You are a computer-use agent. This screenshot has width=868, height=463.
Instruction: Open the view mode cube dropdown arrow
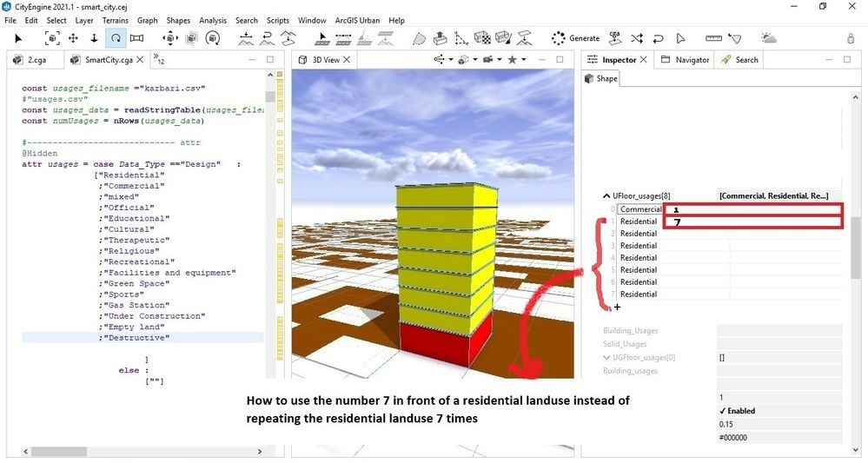pyautogui.click(x=475, y=60)
